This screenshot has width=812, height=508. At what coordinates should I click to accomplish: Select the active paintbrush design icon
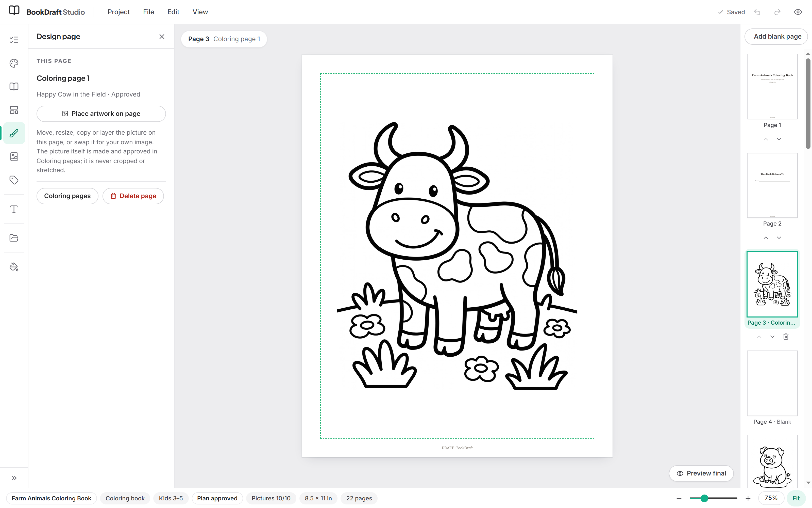pos(14,133)
